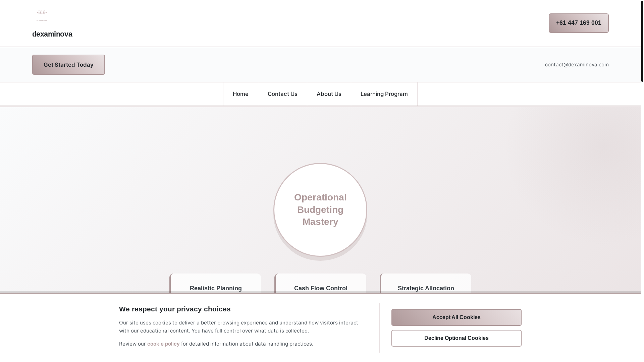This screenshot has height=362, width=644.
Task: Click the Get Started Today button
Action: [x=68, y=65]
